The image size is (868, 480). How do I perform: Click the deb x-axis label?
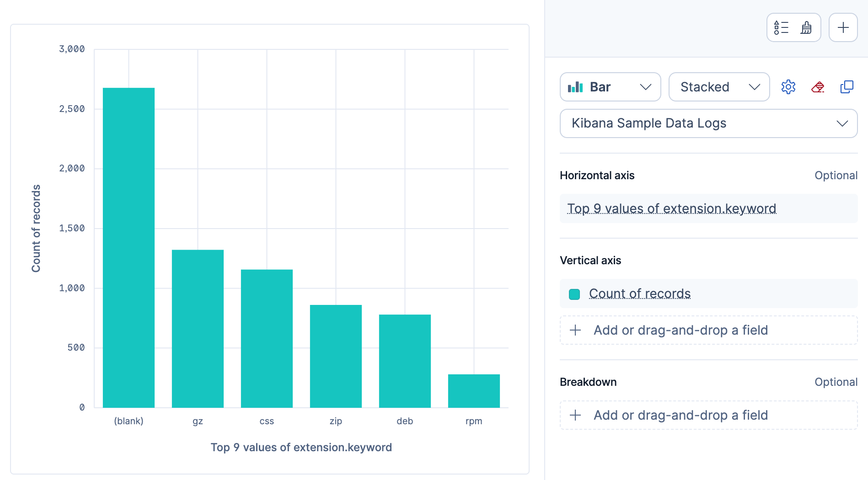click(x=405, y=421)
